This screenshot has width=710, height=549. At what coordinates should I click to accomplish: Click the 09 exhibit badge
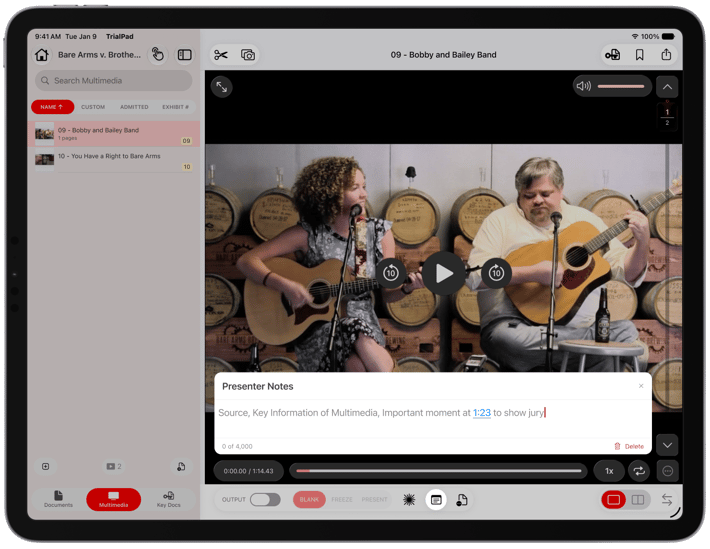click(x=187, y=141)
